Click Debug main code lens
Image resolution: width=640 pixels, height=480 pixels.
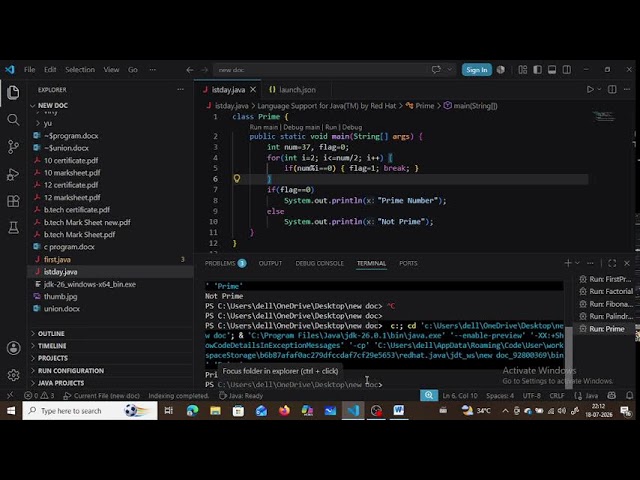(x=302, y=127)
